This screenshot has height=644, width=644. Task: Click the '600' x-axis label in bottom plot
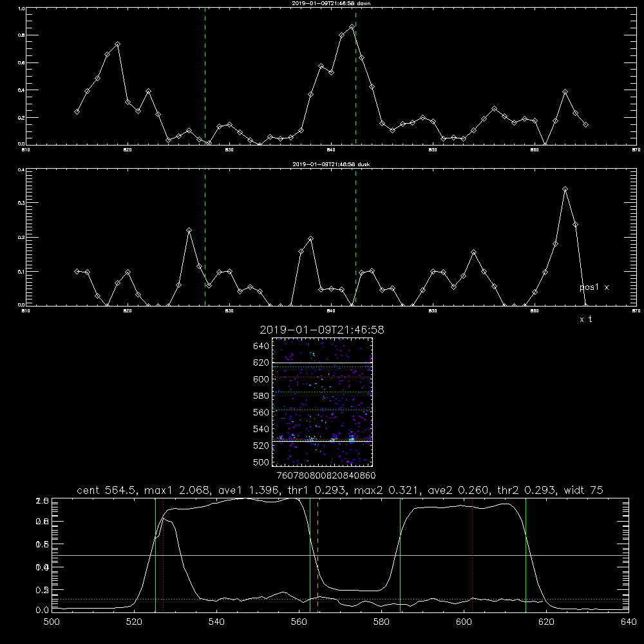464,622
